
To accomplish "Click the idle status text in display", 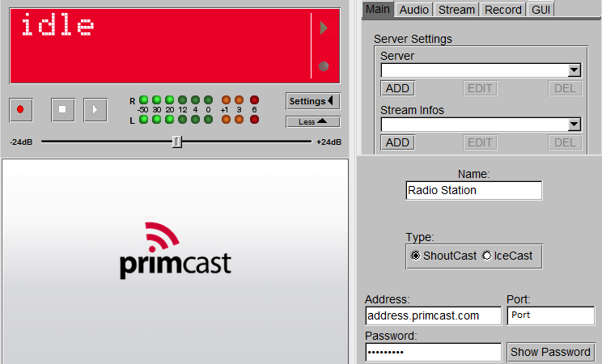I will tap(57, 24).
